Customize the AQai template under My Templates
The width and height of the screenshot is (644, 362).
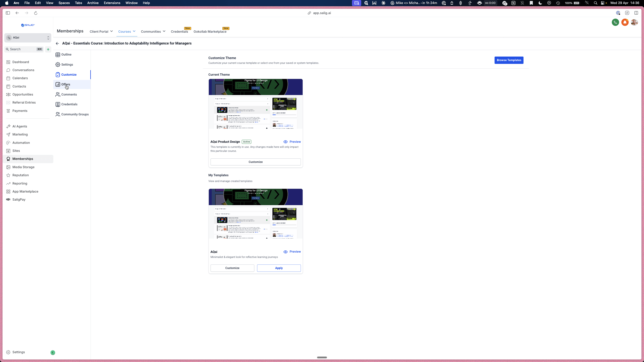coord(232,268)
